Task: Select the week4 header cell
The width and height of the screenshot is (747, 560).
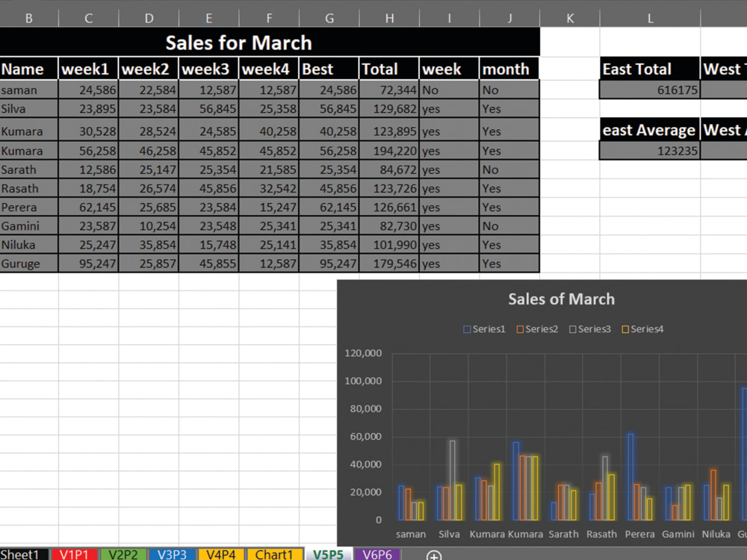Action: pos(269,69)
